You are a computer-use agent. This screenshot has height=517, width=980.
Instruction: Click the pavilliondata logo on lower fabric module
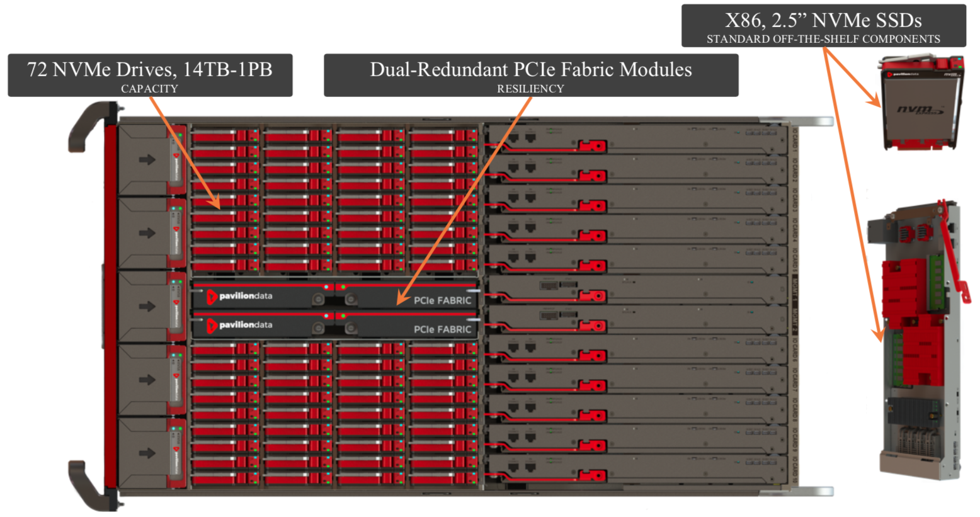point(239,325)
